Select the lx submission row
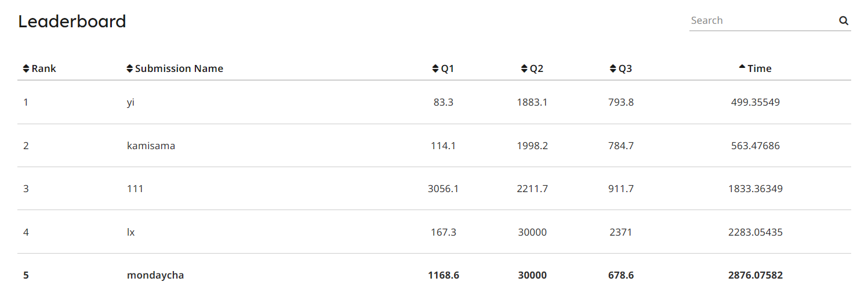The image size is (868, 296). [434, 232]
